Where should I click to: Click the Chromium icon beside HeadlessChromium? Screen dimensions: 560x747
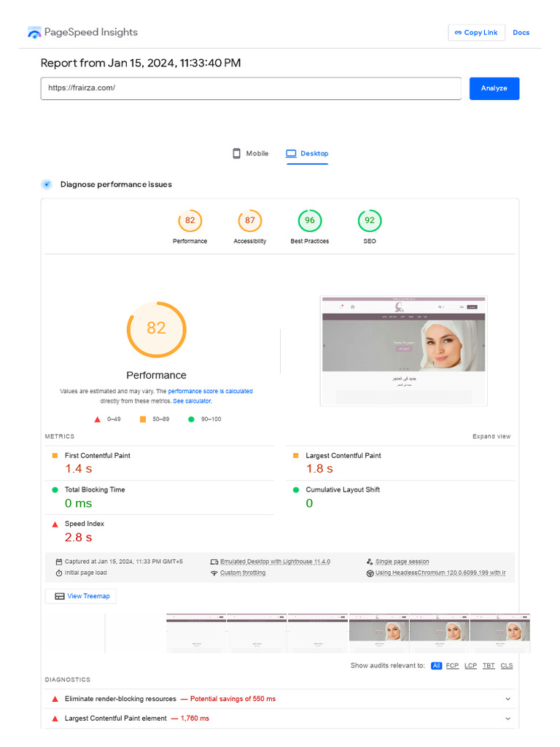click(x=370, y=573)
